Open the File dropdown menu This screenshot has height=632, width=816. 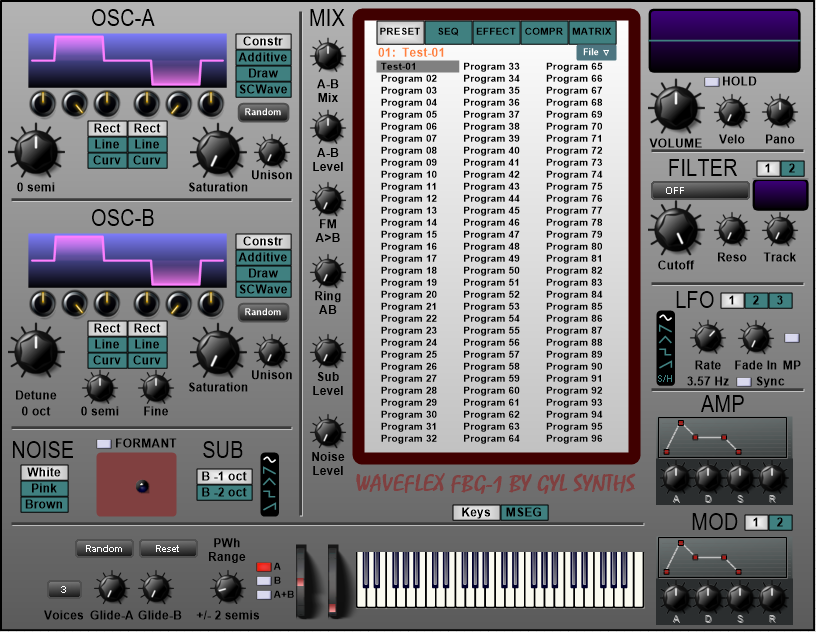click(595, 52)
